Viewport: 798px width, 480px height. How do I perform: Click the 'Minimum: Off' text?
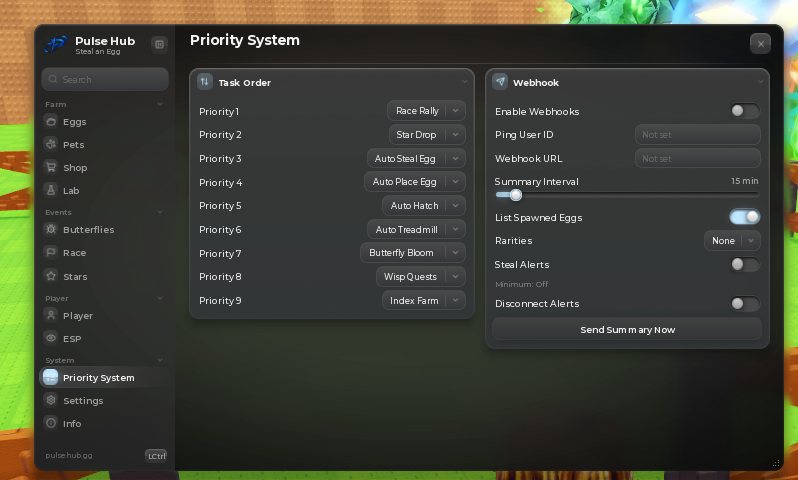pyautogui.click(x=522, y=284)
